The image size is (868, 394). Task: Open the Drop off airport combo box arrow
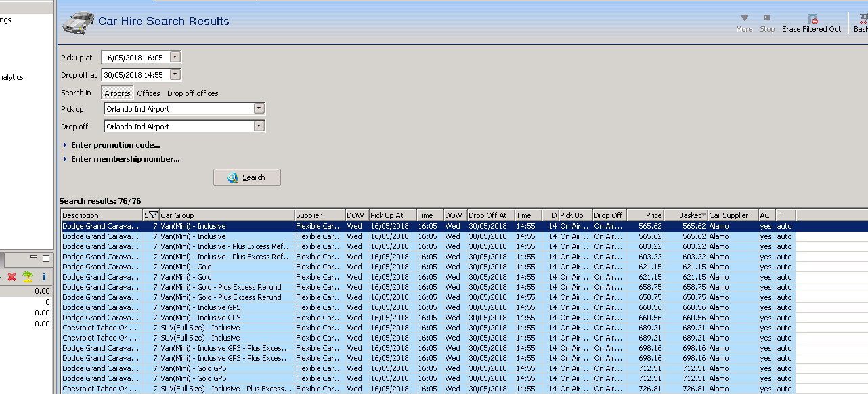(259, 126)
